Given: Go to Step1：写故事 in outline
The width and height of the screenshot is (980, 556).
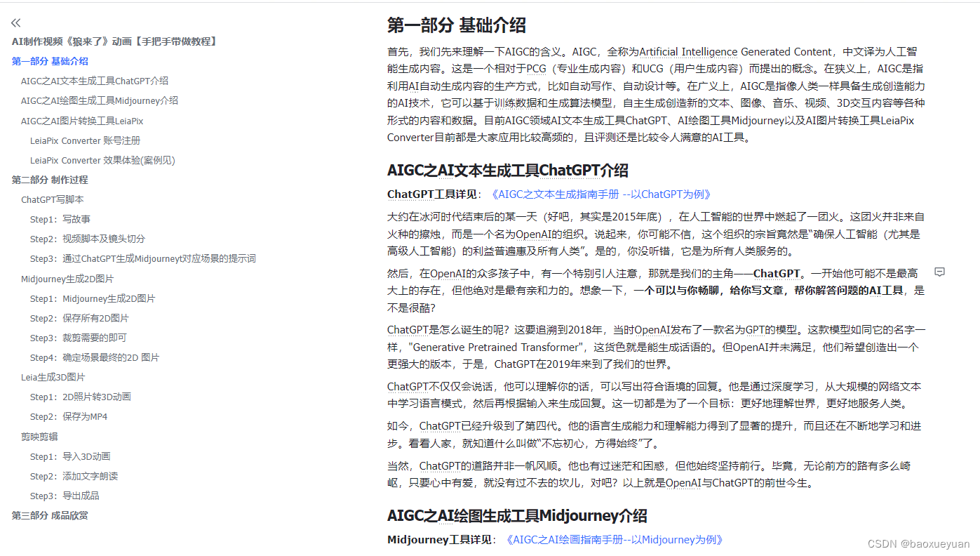Looking at the screenshot, I should [60, 219].
